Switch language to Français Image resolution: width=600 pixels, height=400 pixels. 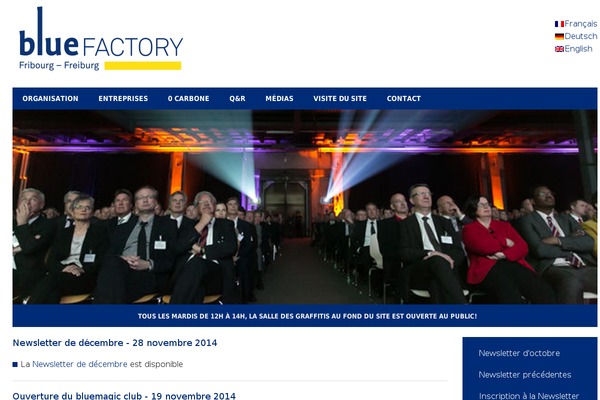click(580, 24)
